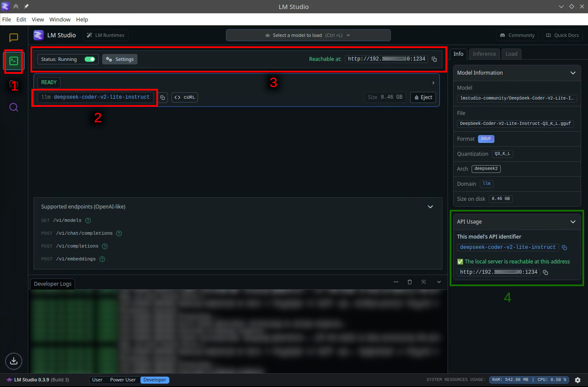
Task: Click the llm deepseek-coder-v2-lite-instruct model name
Action: [x=95, y=97]
